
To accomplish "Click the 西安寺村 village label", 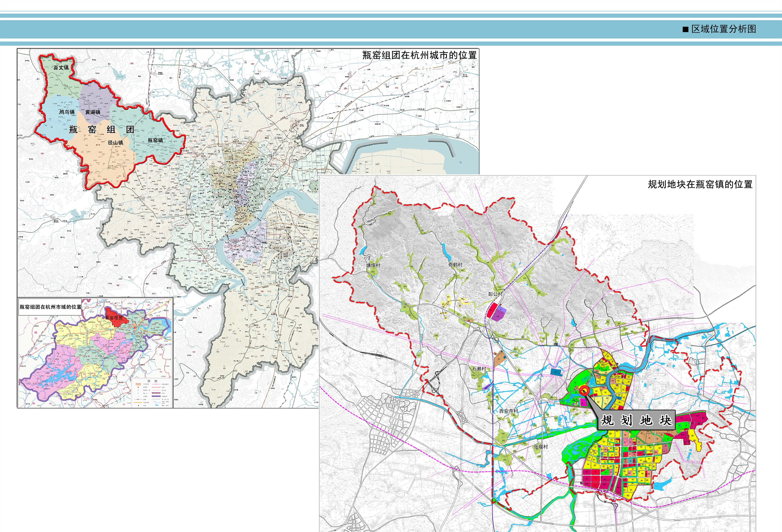I will [x=508, y=411].
